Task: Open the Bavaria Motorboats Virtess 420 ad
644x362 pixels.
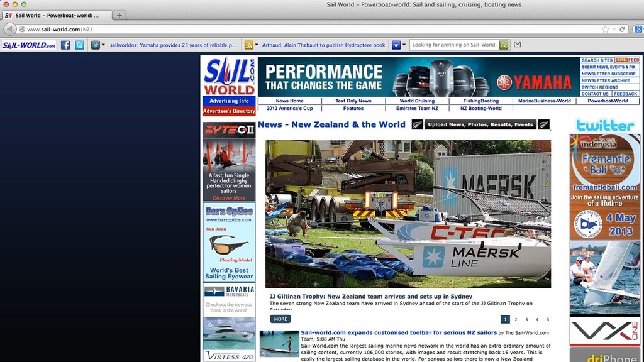Action: click(x=229, y=322)
